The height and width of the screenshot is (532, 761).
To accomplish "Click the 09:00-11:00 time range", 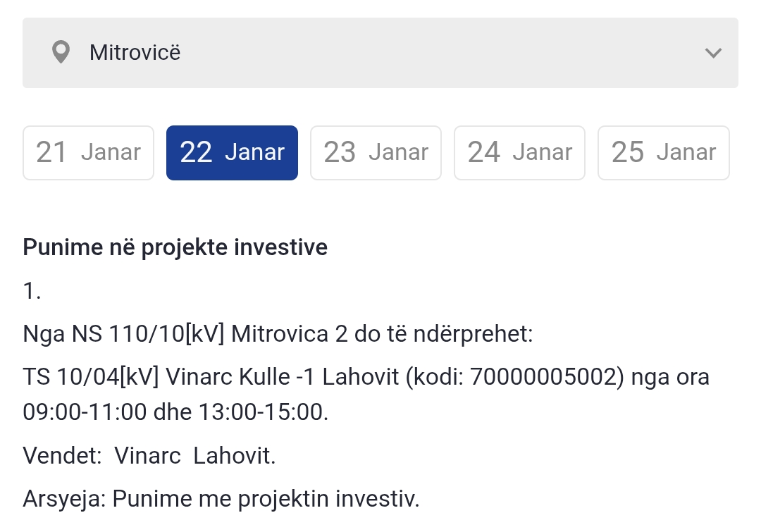I will click(x=85, y=412).
